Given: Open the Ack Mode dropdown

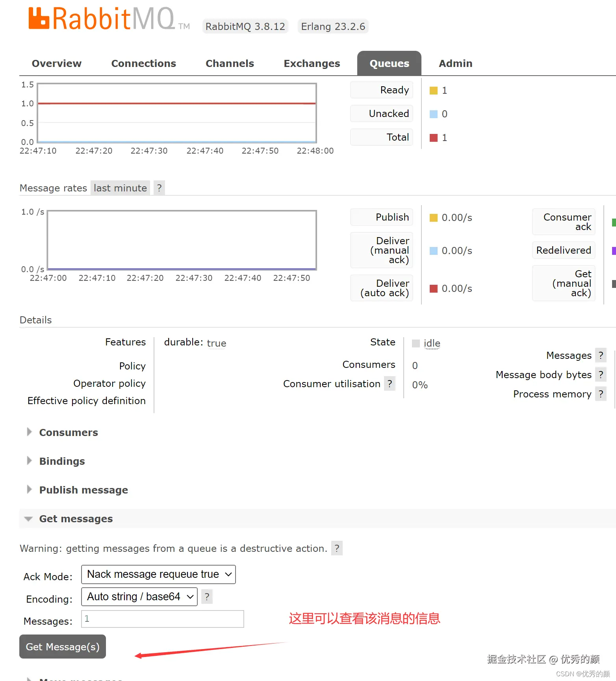Looking at the screenshot, I should tap(158, 575).
